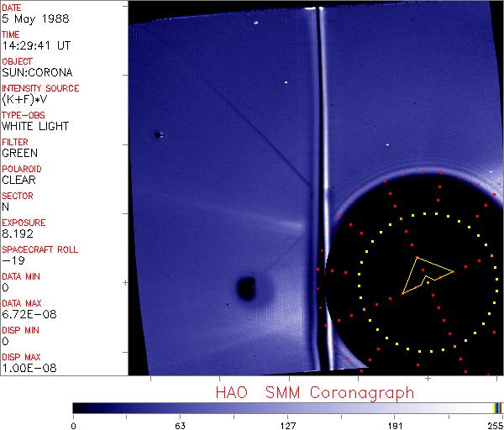The image size is (504, 430).
Task: Click the "TIME" label
Action: 11,34
